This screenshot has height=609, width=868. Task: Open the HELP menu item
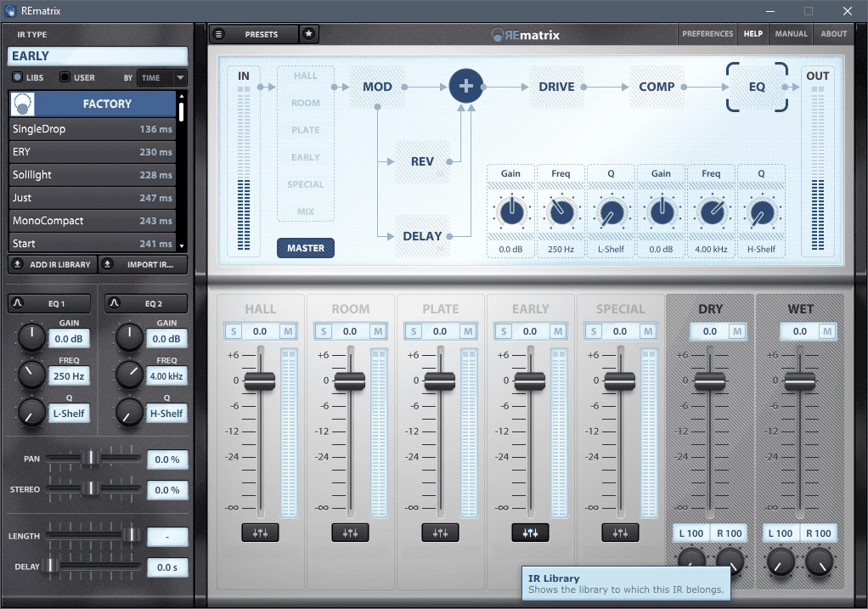pos(752,34)
